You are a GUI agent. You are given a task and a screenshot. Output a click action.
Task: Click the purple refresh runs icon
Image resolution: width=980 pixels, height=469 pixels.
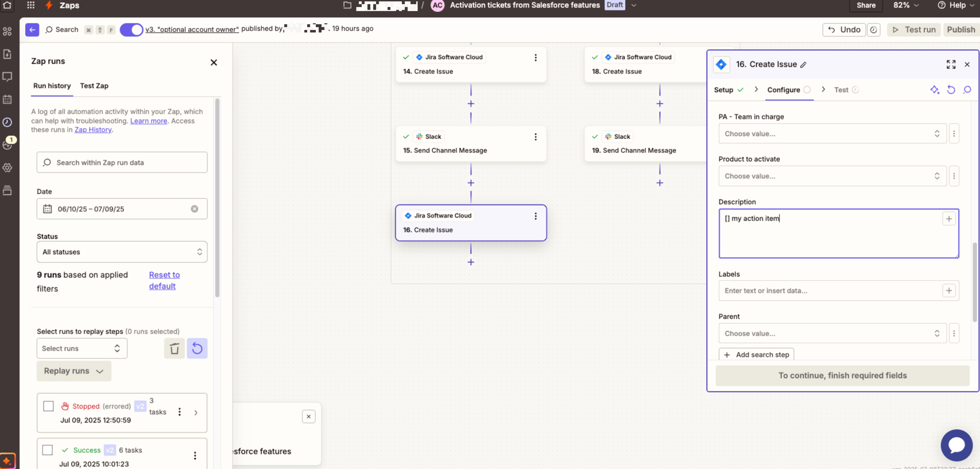[197, 348]
